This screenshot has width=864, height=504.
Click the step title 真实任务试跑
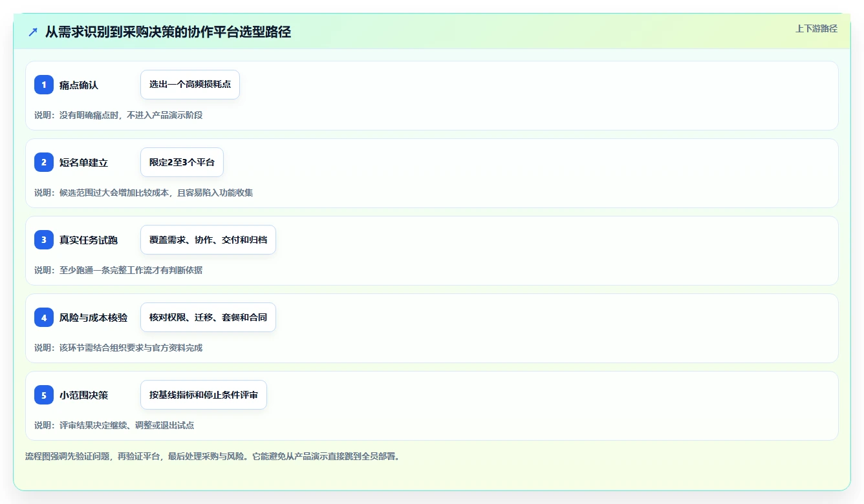pos(89,240)
